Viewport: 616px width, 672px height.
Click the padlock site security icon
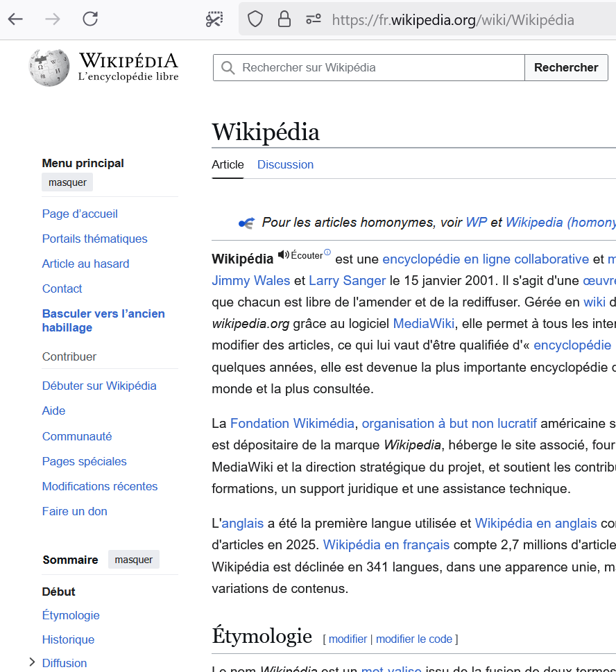(x=284, y=19)
